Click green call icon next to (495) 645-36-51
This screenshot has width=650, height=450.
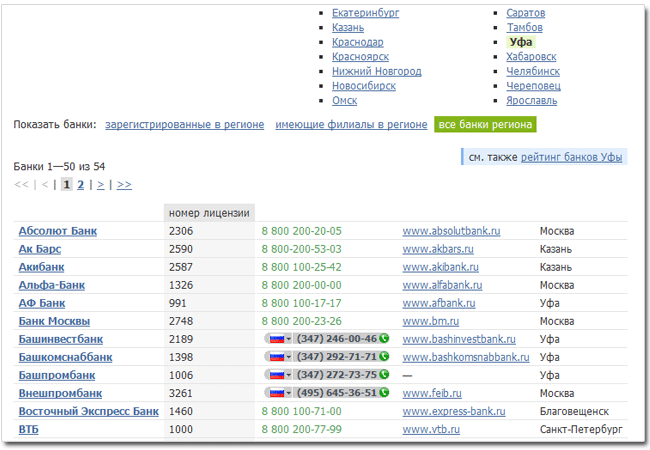(384, 392)
